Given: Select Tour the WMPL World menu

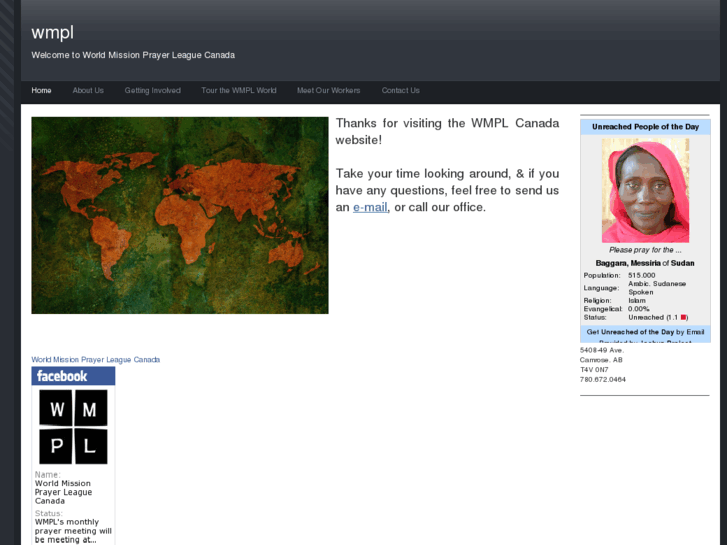Looking at the screenshot, I should tap(239, 90).
